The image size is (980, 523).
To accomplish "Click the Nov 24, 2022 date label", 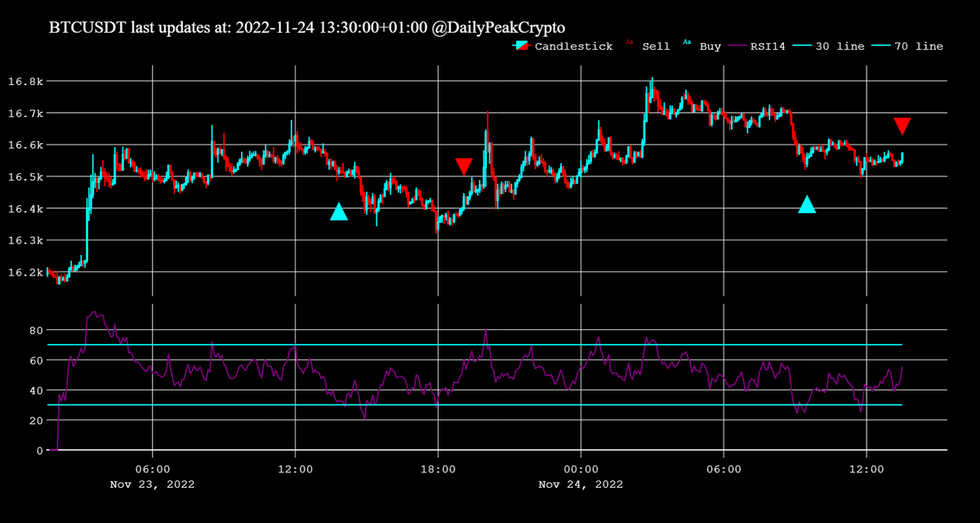I will pos(581,484).
